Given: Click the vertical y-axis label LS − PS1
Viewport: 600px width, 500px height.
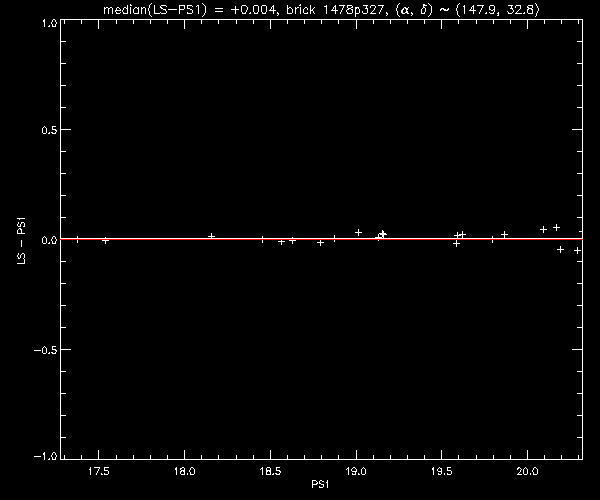Looking at the screenshot, I should coord(22,241).
